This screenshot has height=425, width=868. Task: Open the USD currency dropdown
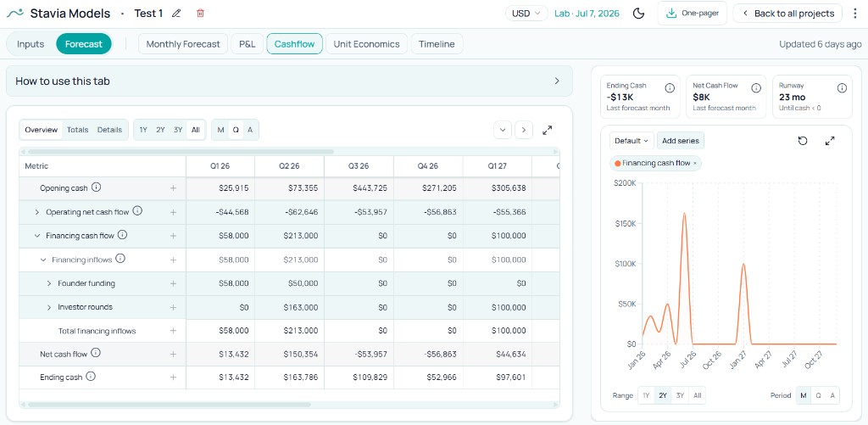tap(526, 14)
